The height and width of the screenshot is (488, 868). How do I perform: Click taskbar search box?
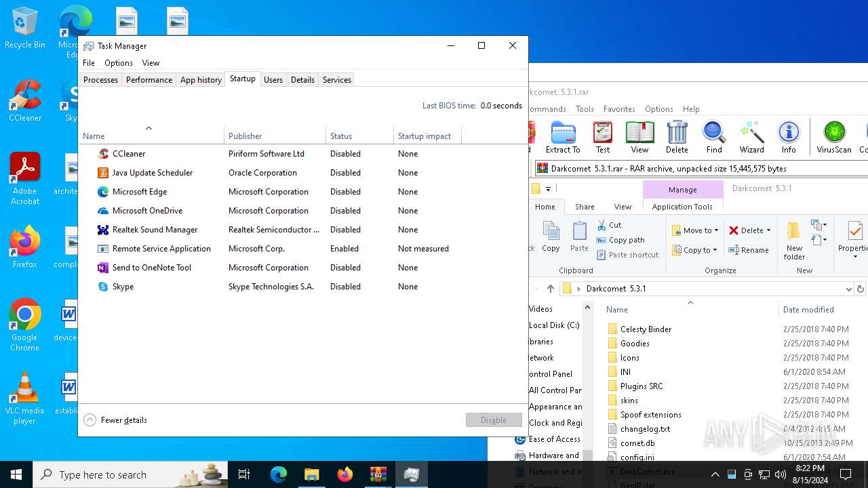pyautogui.click(x=131, y=474)
